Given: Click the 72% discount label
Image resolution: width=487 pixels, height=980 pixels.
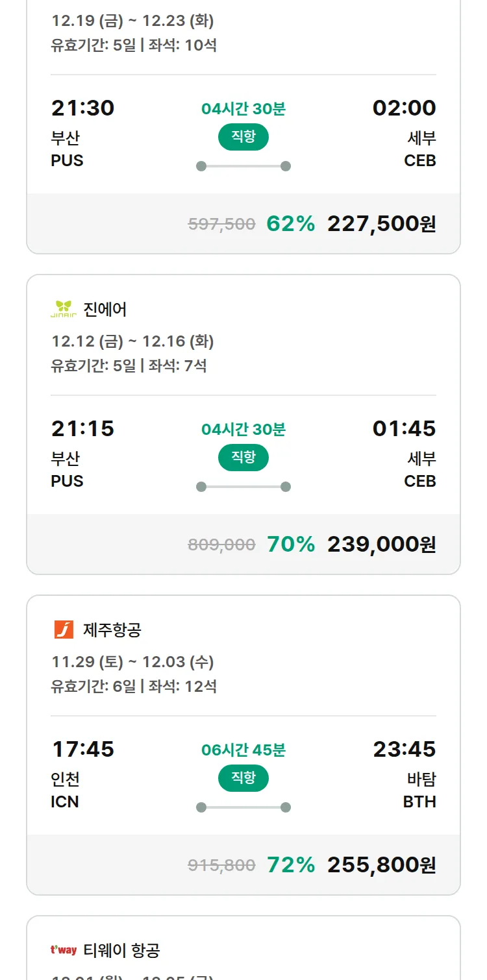Looking at the screenshot, I should coord(291,865).
